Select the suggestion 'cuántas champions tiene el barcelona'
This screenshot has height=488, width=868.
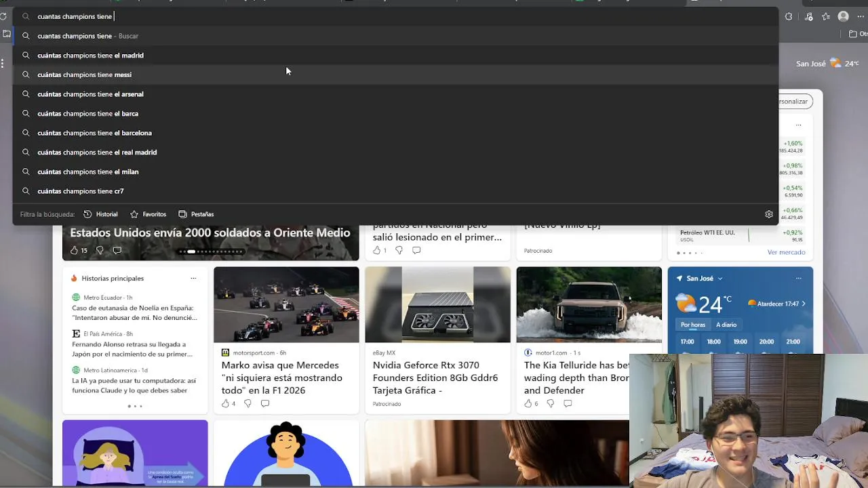(395, 133)
